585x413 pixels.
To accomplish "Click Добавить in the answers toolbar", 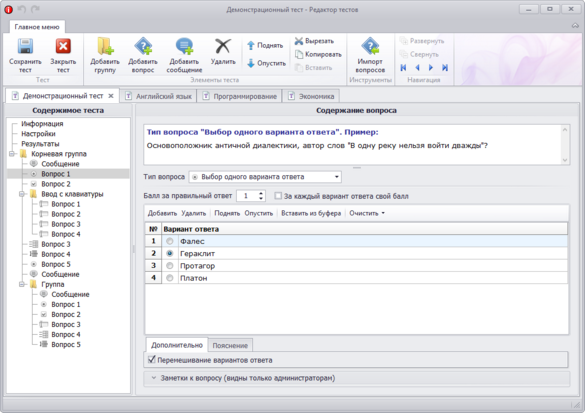I will pyautogui.click(x=162, y=213).
